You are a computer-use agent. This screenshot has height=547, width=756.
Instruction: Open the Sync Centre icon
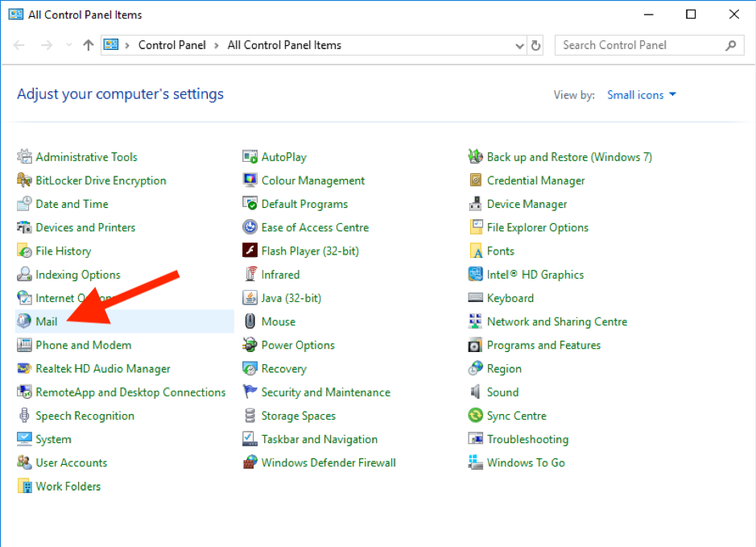point(475,416)
